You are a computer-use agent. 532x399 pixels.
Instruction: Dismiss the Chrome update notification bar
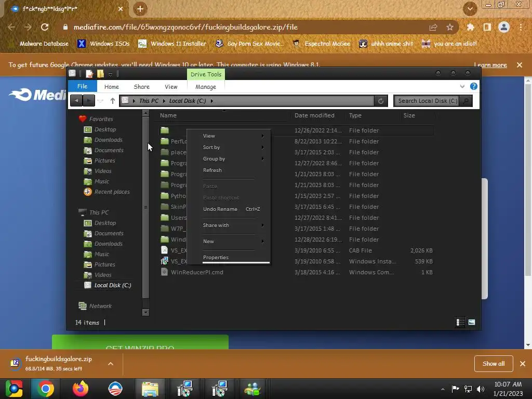coord(519,65)
